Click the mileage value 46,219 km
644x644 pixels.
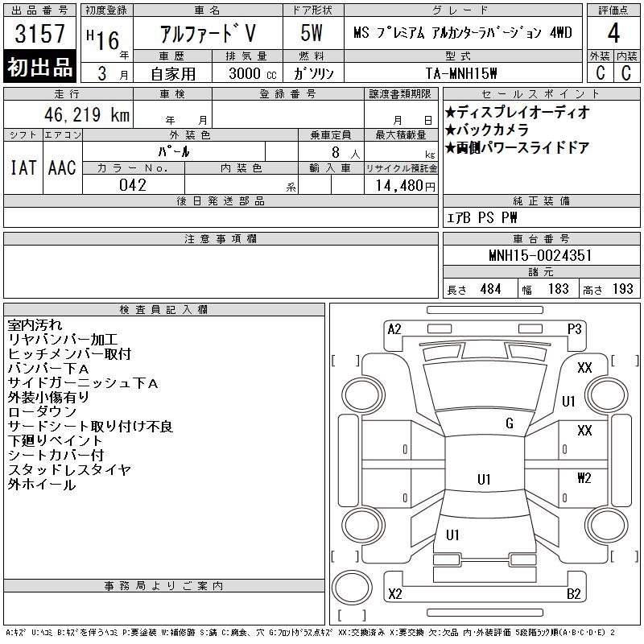tap(87, 114)
